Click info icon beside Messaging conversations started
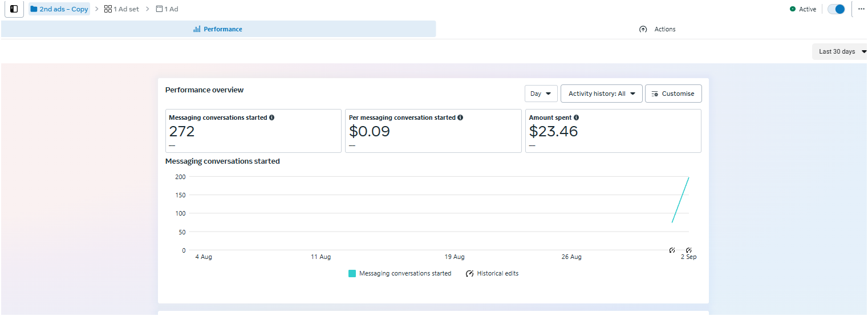Image resolution: width=868 pixels, height=316 pixels. tap(271, 118)
